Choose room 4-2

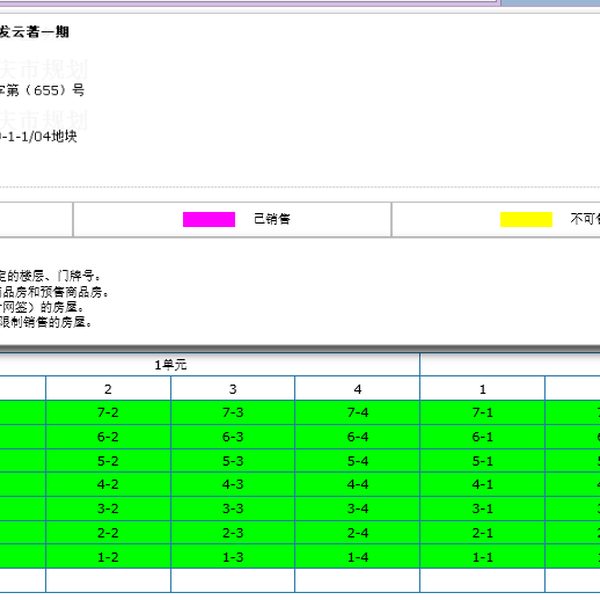click(108, 484)
